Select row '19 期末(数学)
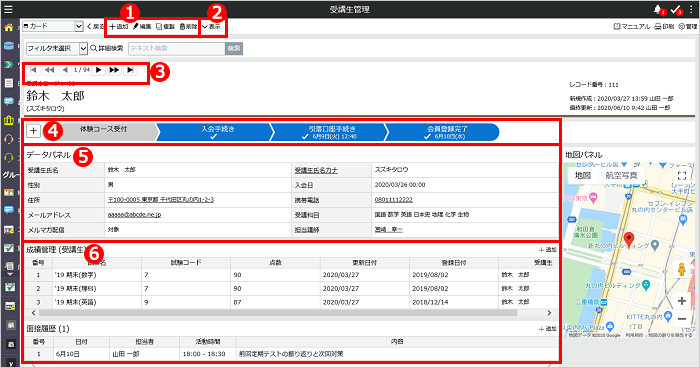 pyautogui.click(x=291, y=275)
